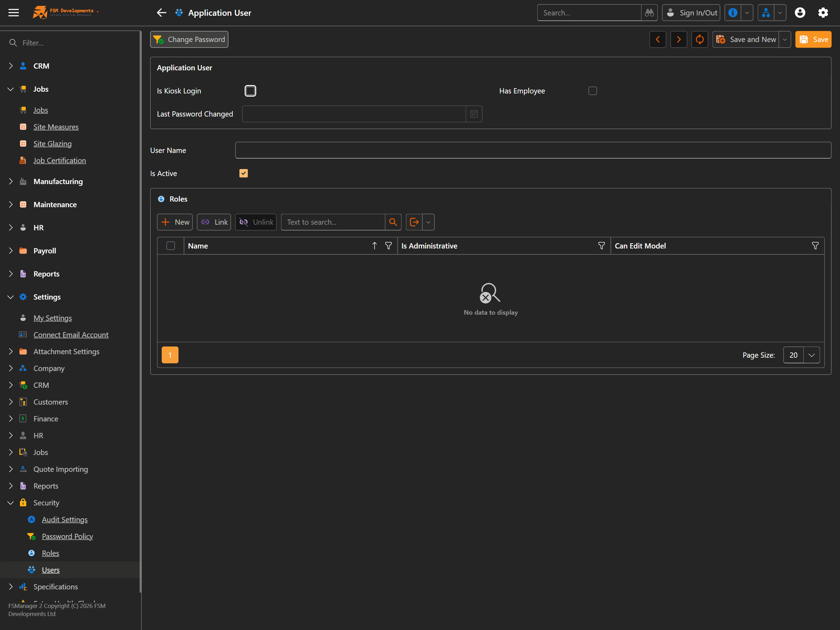Expand the Attachment Settings node

click(10, 352)
